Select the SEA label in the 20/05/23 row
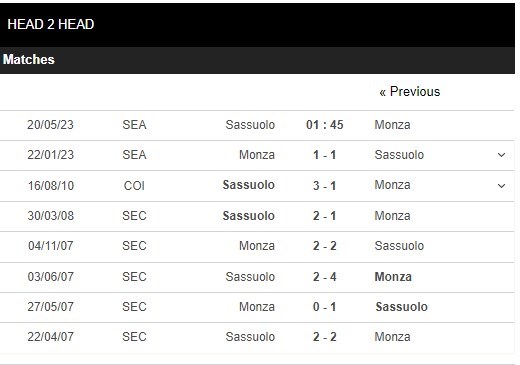The height and width of the screenshot is (365, 520). (x=134, y=125)
